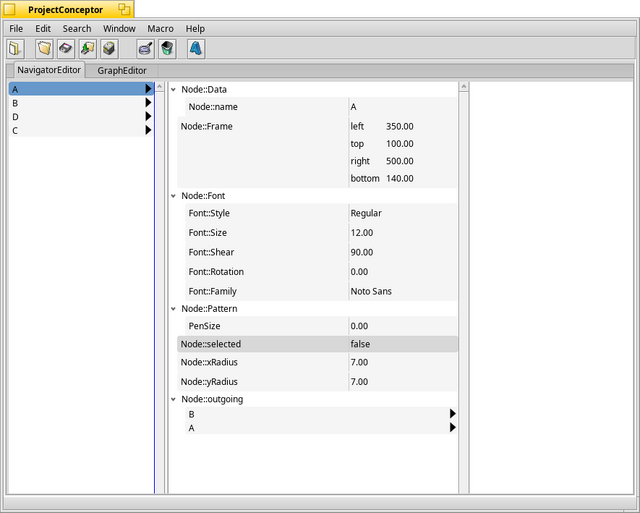The width and height of the screenshot is (640, 513).
Task: Click the right frame value 500.00
Action: tap(400, 161)
